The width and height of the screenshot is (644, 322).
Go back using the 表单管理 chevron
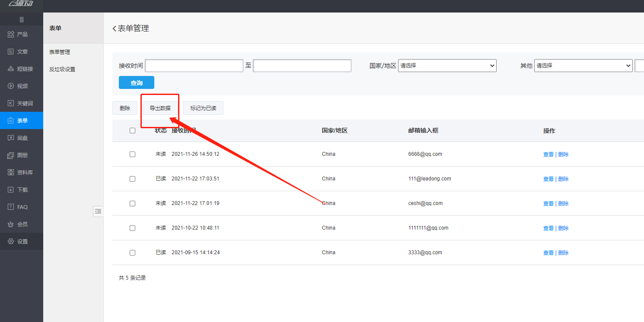115,28
